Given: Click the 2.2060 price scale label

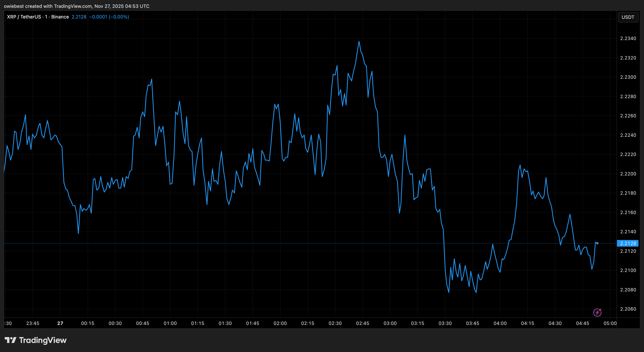Looking at the screenshot, I should tap(628, 309).
